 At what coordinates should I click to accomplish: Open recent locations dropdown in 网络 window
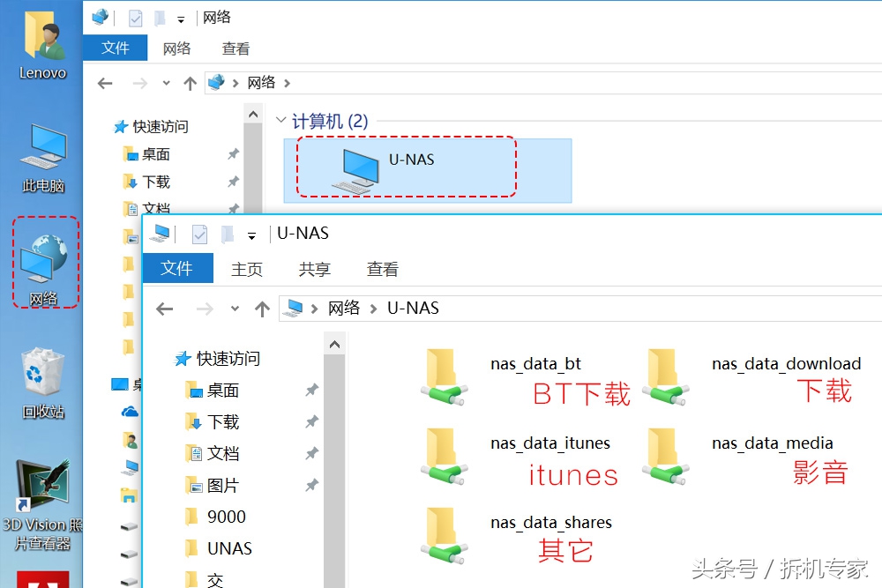tap(167, 83)
